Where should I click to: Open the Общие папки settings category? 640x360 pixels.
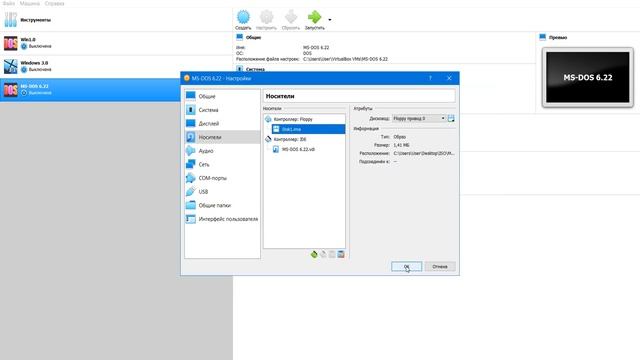222,206
